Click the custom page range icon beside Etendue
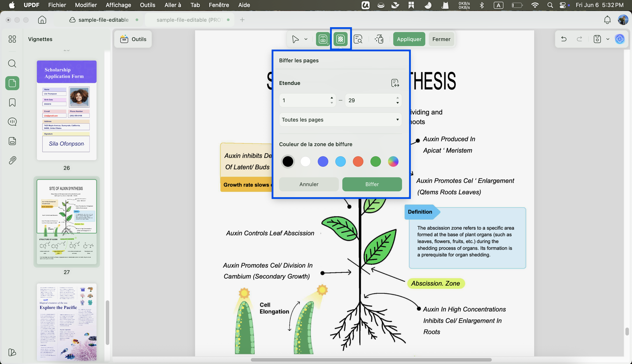This screenshot has height=364, width=632. 395,83
